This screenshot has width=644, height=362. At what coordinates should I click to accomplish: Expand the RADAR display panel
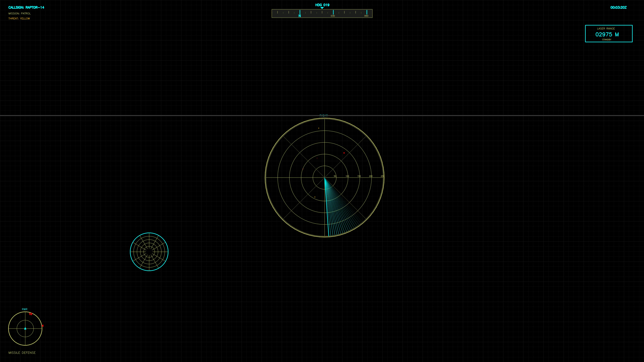[x=324, y=116]
